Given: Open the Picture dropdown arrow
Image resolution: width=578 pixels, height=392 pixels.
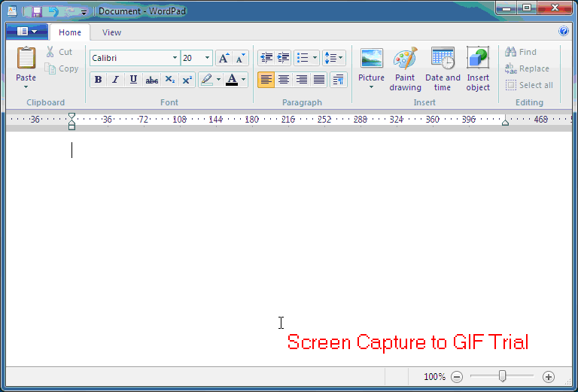Looking at the screenshot, I should pyautogui.click(x=371, y=87).
